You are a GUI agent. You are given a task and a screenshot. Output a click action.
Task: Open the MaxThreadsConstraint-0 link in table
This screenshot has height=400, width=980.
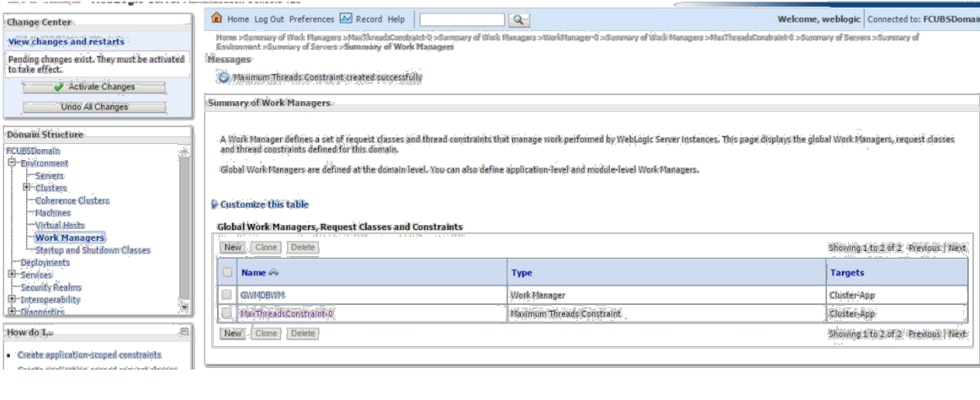coord(287,313)
